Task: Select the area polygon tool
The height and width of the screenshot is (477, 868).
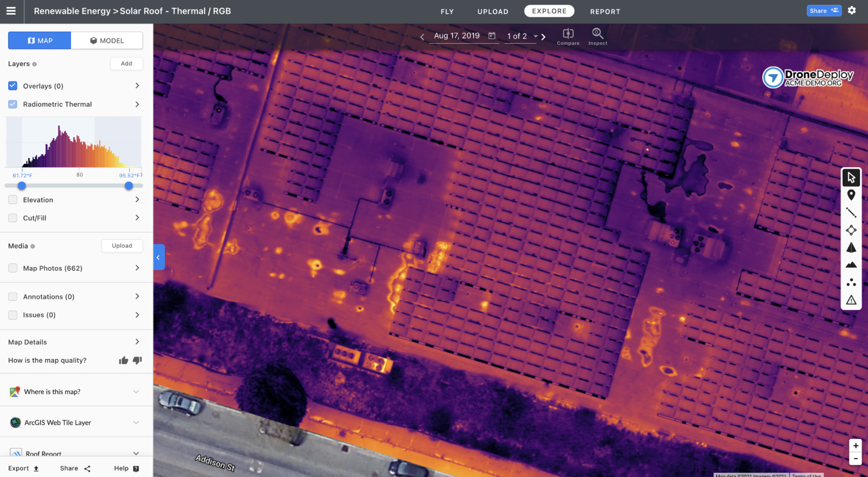Action: click(x=851, y=230)
